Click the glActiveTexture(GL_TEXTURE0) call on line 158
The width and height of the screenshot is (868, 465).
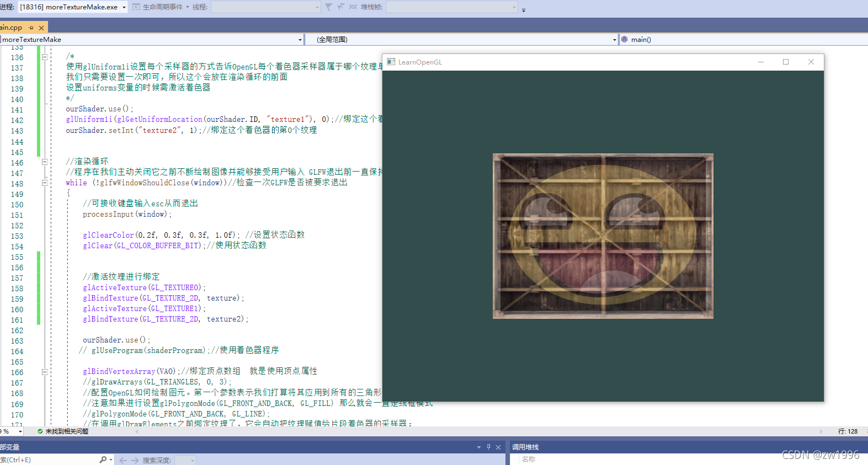[x=144, y=287]
